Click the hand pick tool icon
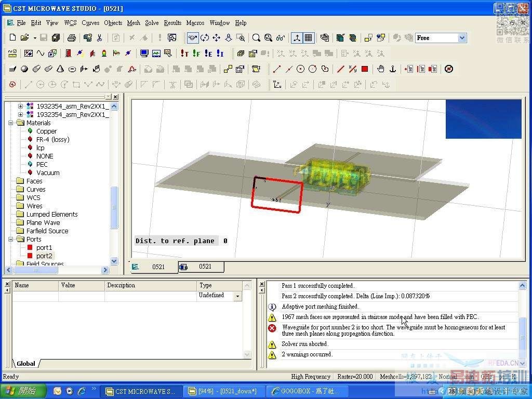Screen dimensions: 532x399 (381, 69)
